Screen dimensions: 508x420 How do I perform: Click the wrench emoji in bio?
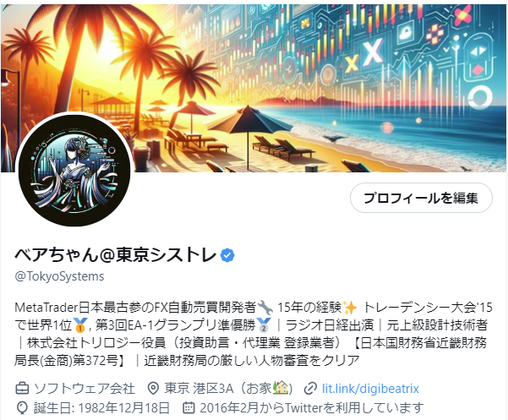click(x=265, y=308)
